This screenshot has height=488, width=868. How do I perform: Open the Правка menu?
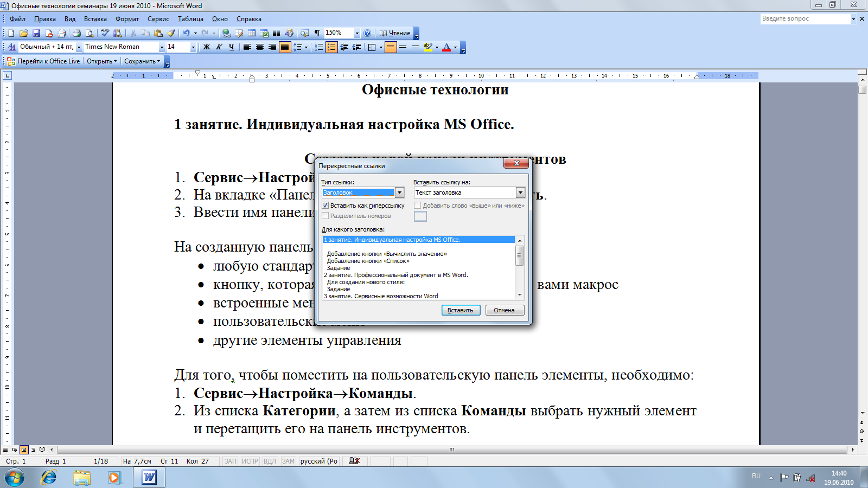(45, 19)
